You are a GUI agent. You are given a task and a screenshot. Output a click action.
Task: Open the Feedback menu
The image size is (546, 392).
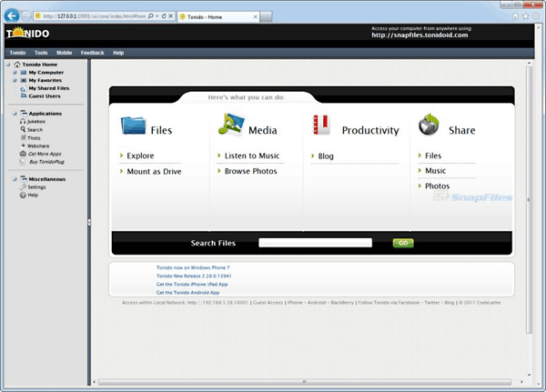(x=92, y=53)
